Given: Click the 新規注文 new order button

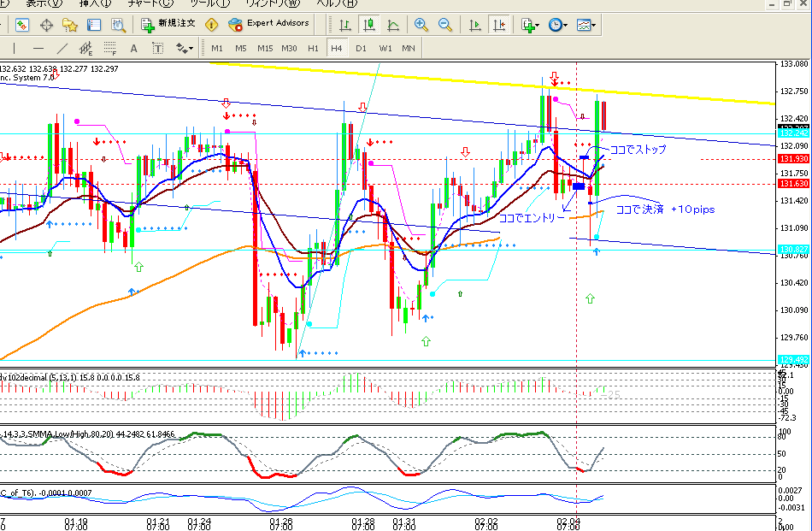Looking at the screenshot, I should coord(168,24).
